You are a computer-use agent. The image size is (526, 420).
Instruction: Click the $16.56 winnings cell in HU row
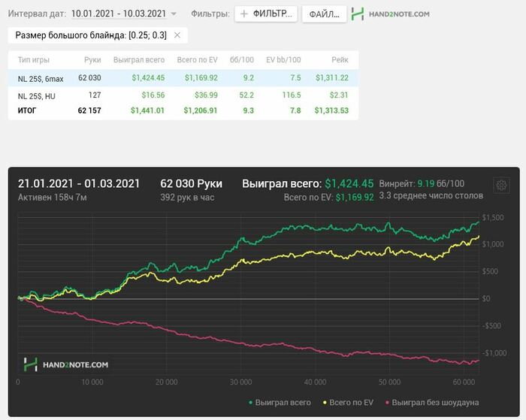[153, 95]
